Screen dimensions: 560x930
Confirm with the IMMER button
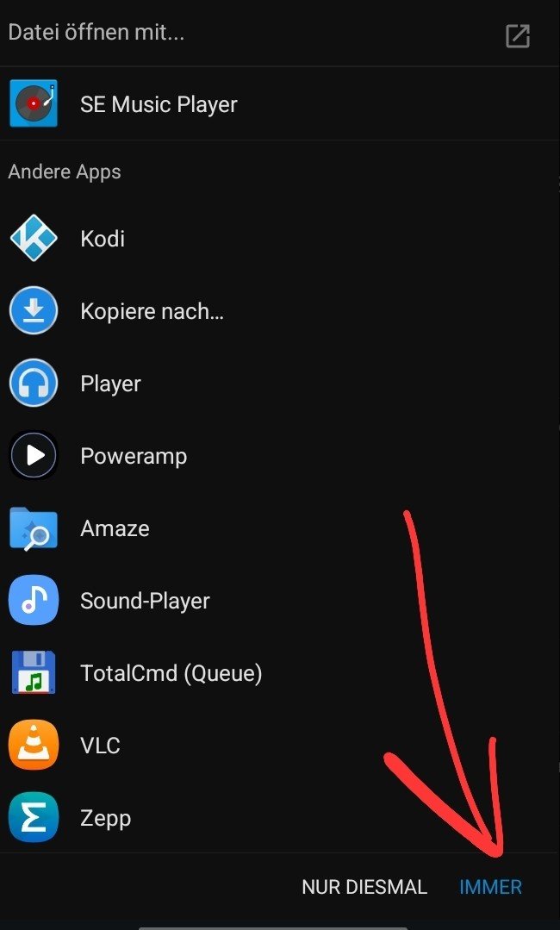click(491, 887)
